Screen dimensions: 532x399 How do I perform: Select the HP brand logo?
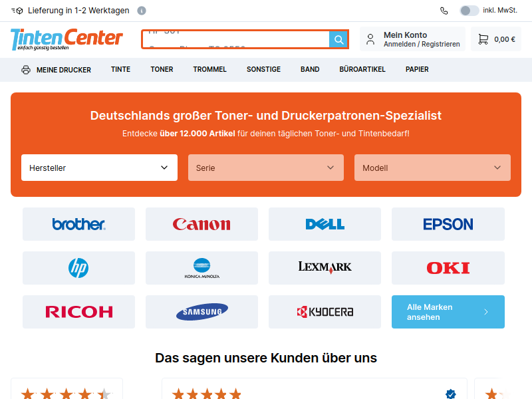tap(78, 268)
